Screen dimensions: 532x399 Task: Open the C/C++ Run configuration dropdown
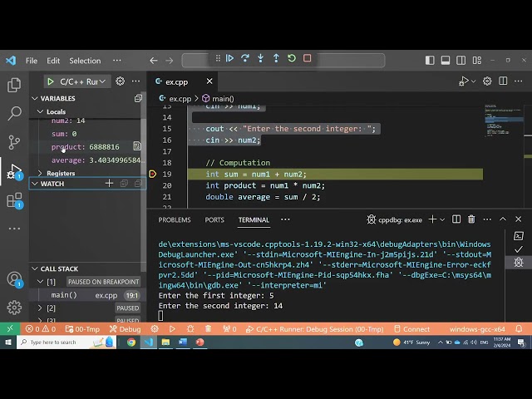tap(83, 81)
